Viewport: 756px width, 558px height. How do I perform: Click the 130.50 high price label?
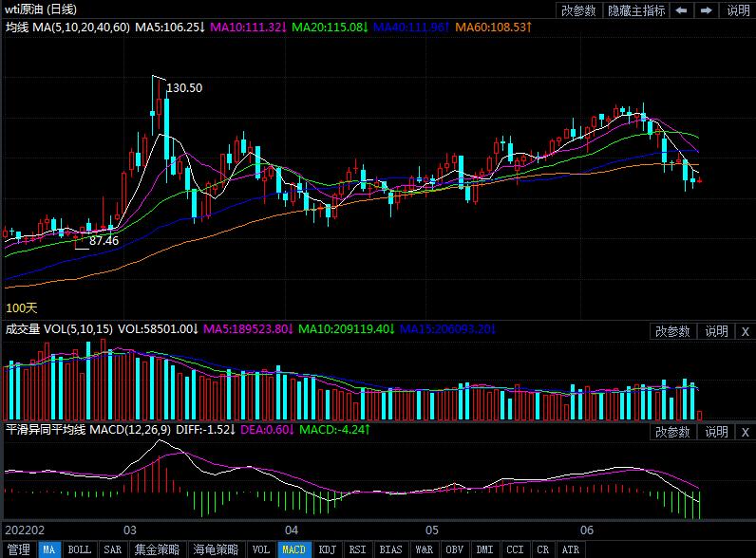pyautogui.click(x=184, y=87)
